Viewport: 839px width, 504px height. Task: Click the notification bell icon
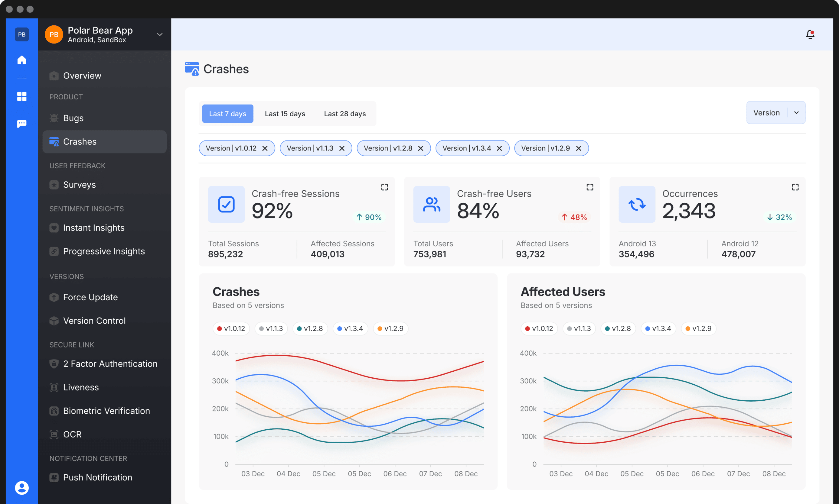810,34
